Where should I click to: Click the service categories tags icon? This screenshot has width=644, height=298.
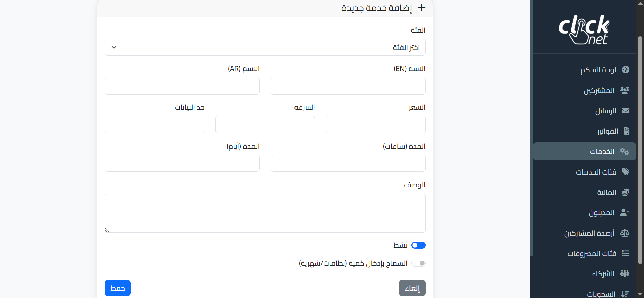[x=625, y=172]
